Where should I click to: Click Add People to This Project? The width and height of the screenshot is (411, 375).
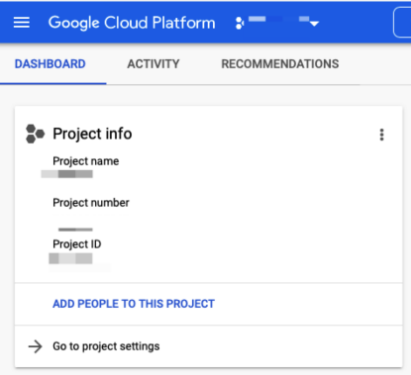[x=134, y=304]
